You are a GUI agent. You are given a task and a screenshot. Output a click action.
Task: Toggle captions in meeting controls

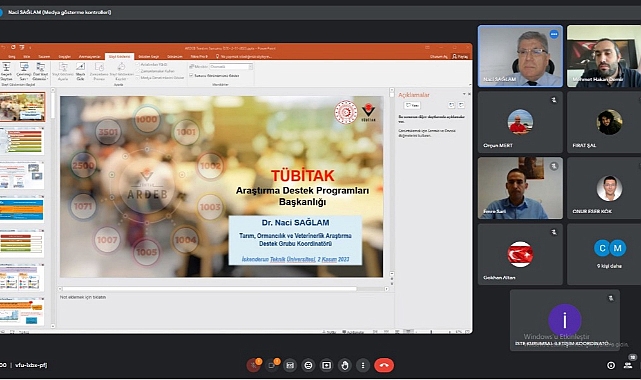click(x=290, y=365)
